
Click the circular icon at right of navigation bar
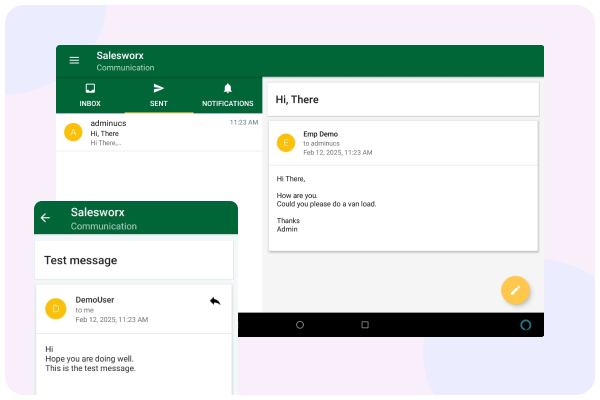(527, 324)
